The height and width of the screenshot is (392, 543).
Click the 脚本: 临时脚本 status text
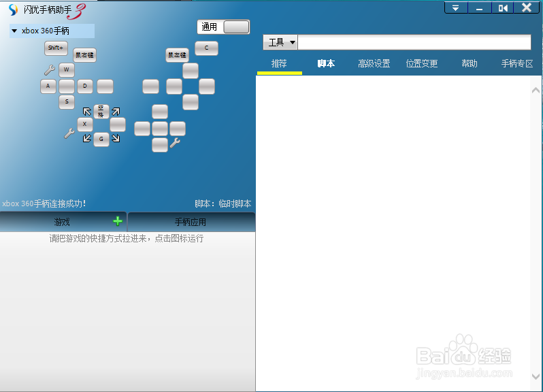pyautogui.click(x=223, y=203)
